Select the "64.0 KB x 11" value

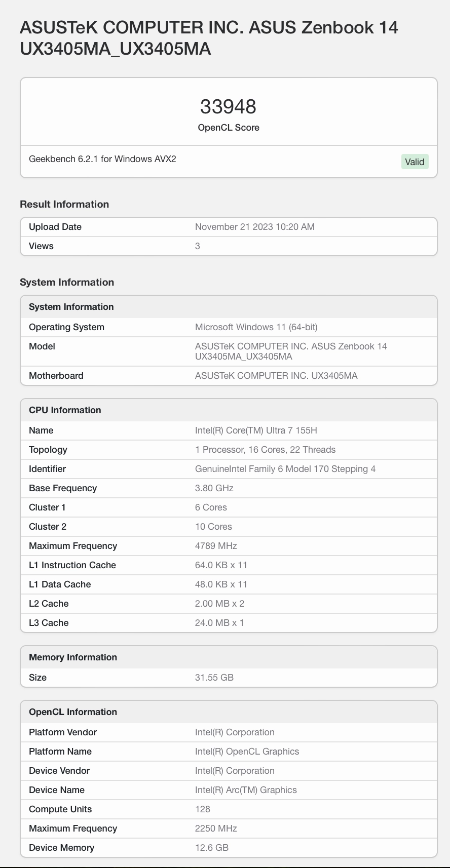(x=221, y=565)
